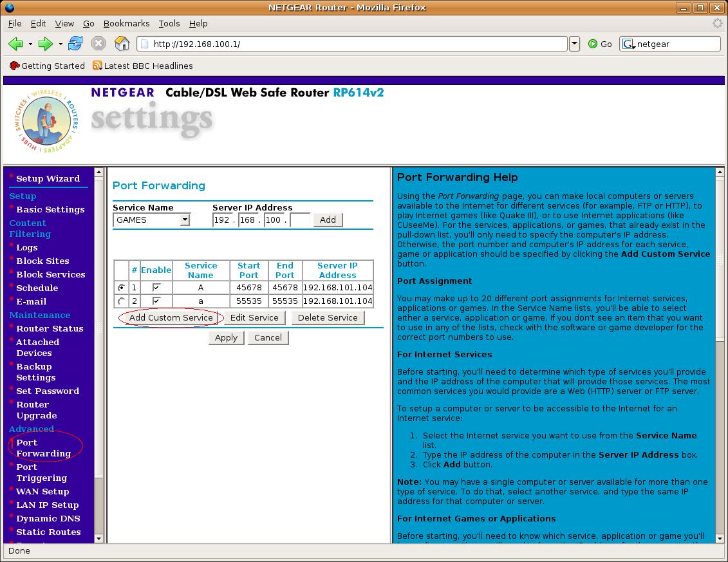Open the E-mail settings page
The height and width of the screenshot is (562, 728).
[x=31, y=302]
